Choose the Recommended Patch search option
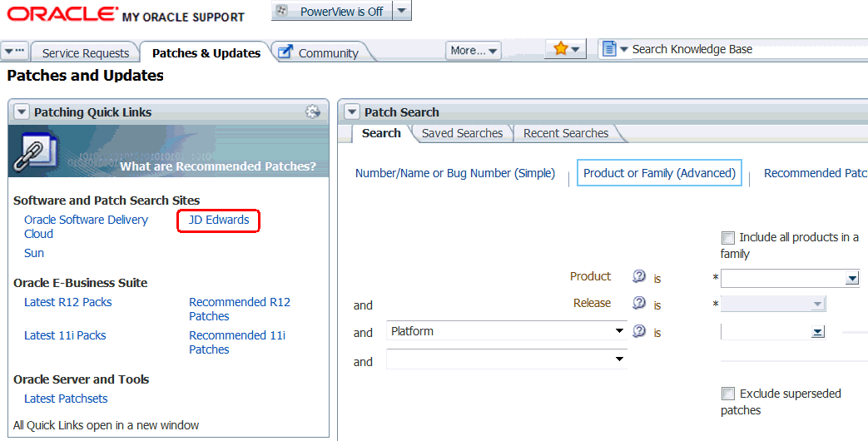Viewport: 868px width, 441px height. 816,173
